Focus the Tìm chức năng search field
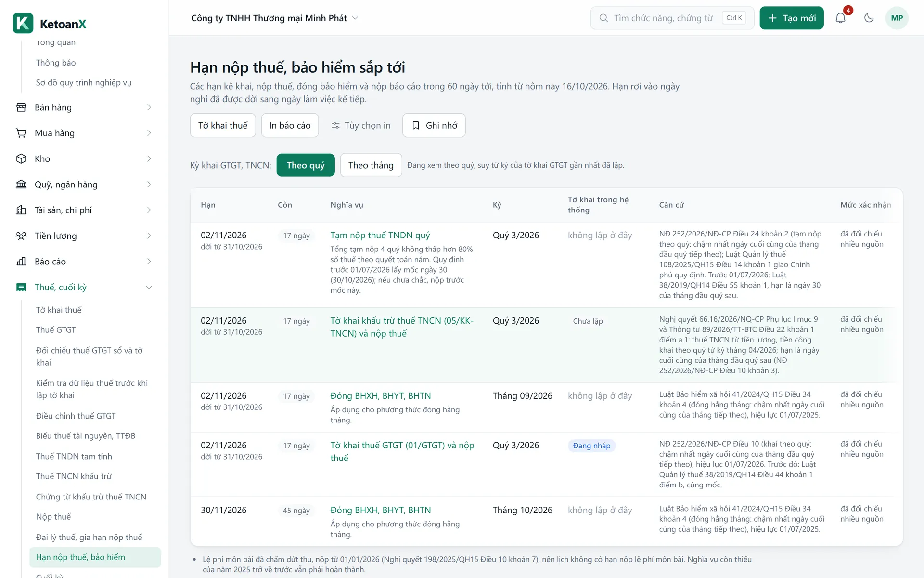The image size is (924, 578). (672, 18)
